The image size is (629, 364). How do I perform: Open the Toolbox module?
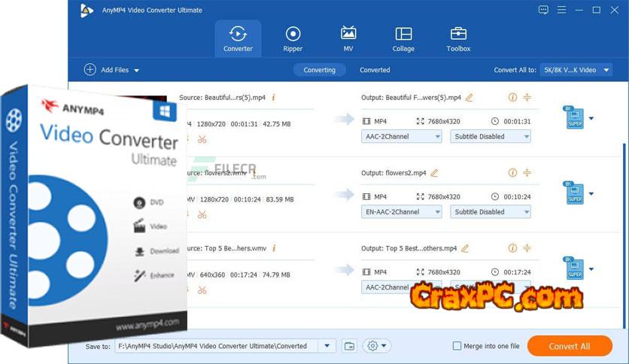(x=458, y=39)
